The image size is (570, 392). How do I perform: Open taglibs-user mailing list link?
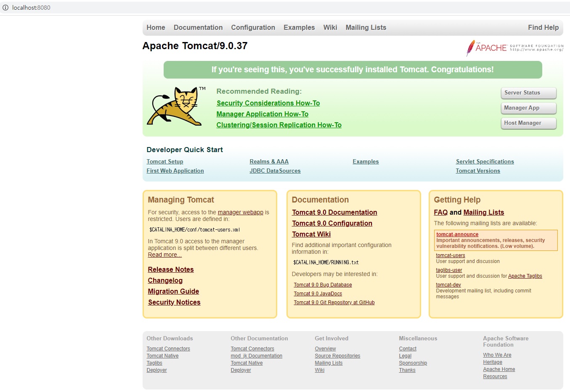pos(449,270)
